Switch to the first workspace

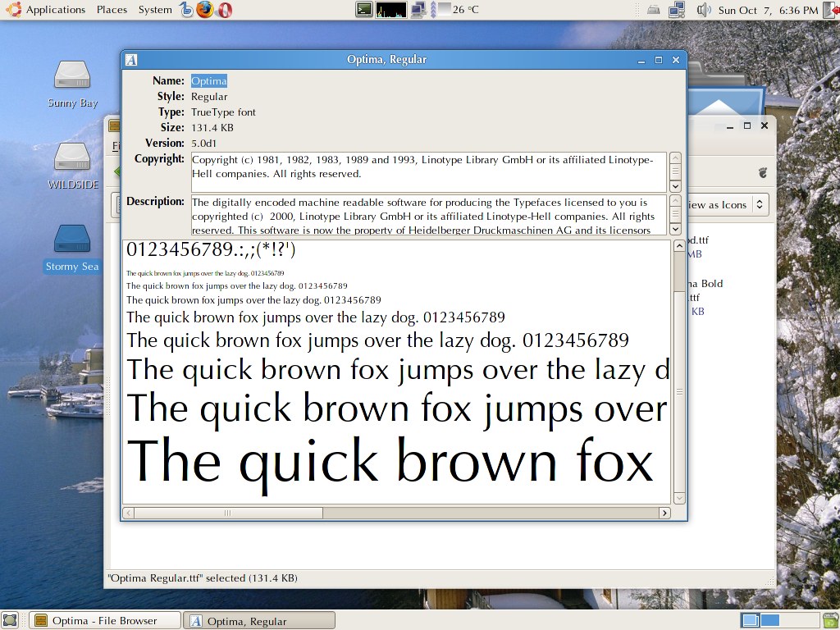click(750, 620)
